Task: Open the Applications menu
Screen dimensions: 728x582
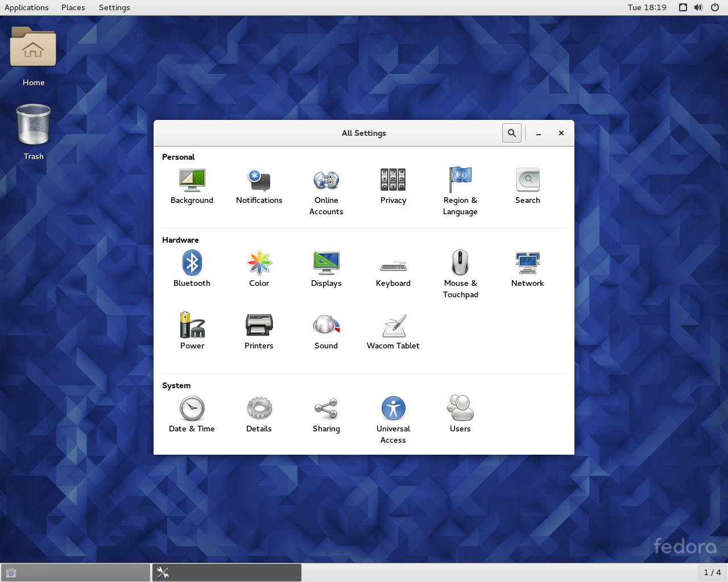Action: [27, 7]
